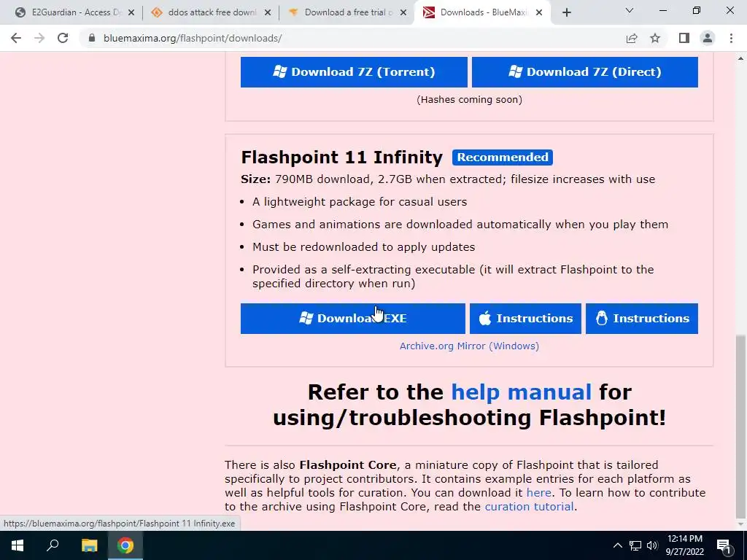
Task: Click the Flashpoint 11 Infinity heading
Action: [x=341, y=157]
